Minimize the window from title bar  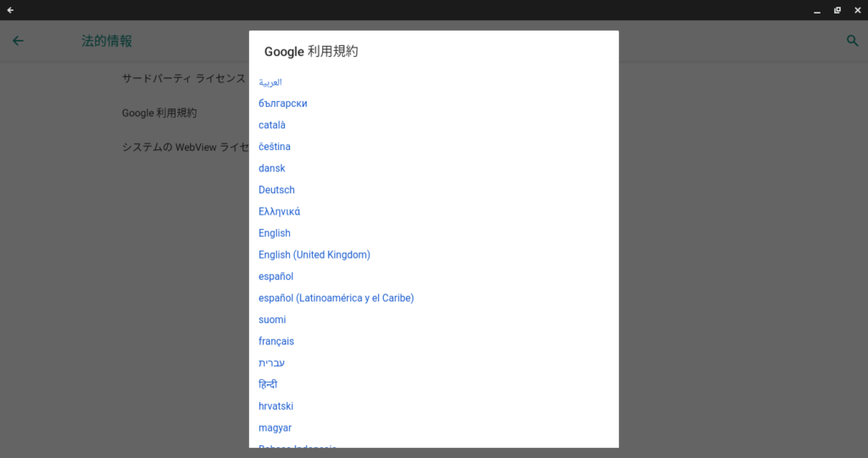pyautogui.click(x=817, y=10)
